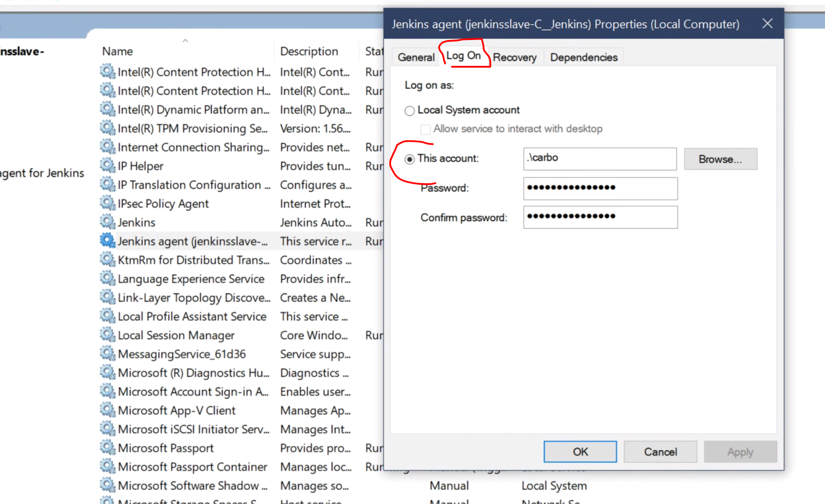The width and height of the screenshot is (825, 504).
Task: Click the gear icon for Internet Connection Sharing
Action: pyautogui.click(x=107, y=146)
